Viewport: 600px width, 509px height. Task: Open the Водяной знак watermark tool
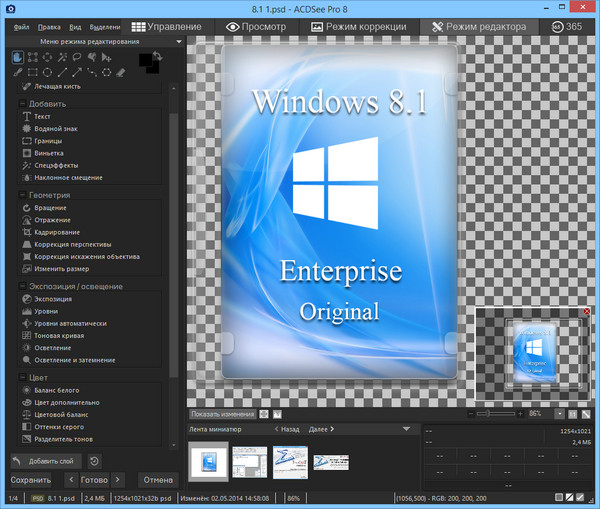pos(55,129)
